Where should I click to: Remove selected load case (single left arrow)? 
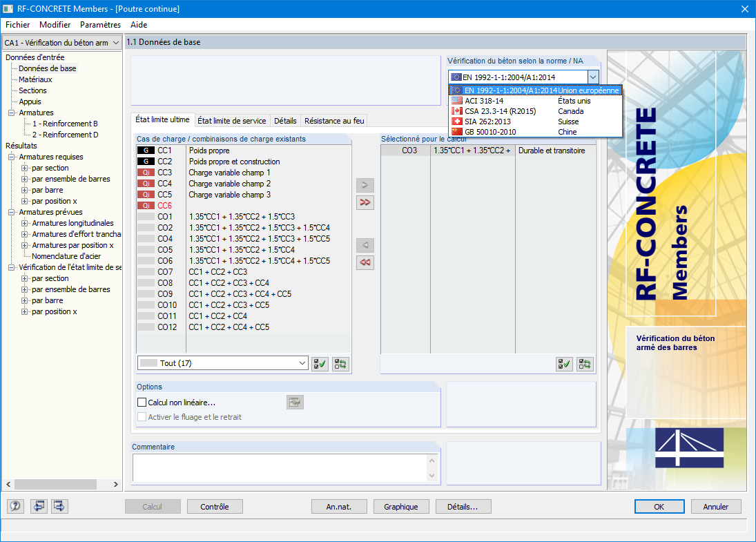[x=365, y=245]
